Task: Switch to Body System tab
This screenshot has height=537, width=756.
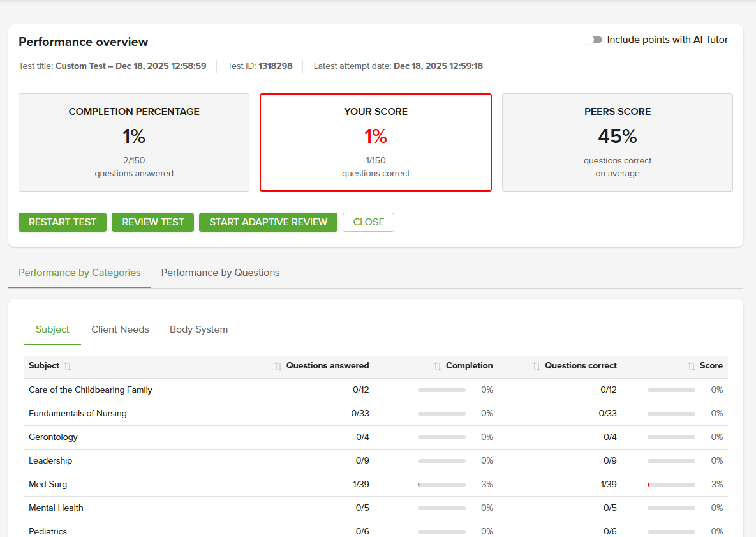Action: pos(198,329)
